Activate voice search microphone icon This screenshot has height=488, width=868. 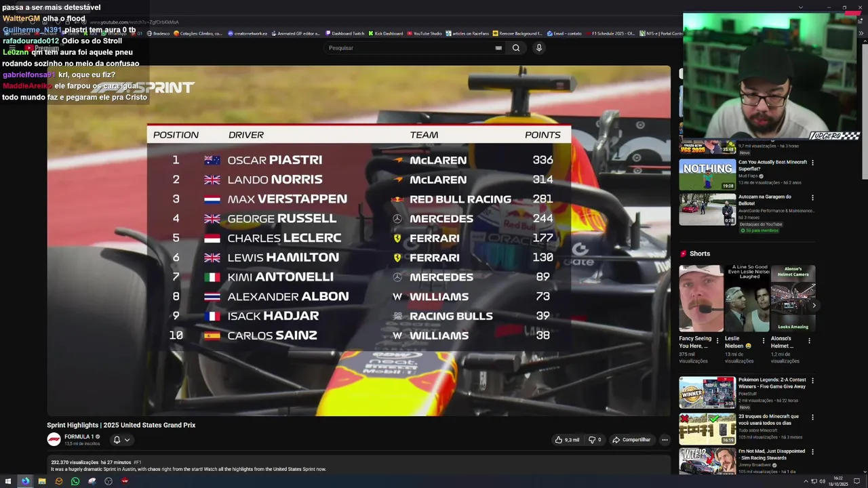(539, 48)
